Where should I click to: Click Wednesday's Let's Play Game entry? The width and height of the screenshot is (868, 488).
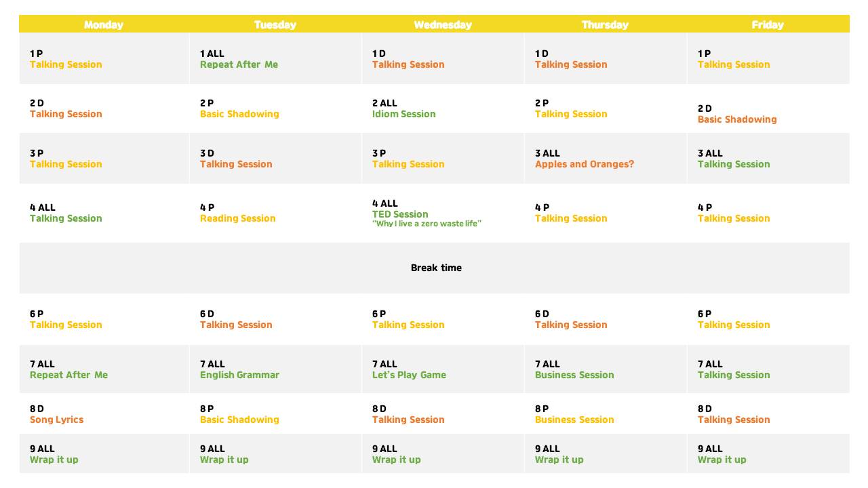[x=409, y=375]
